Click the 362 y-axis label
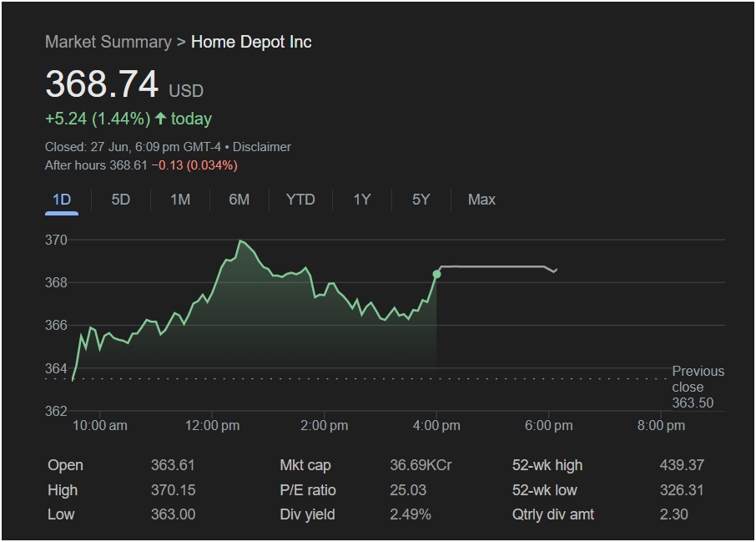The image size is (756, 542). pos(57,411)
